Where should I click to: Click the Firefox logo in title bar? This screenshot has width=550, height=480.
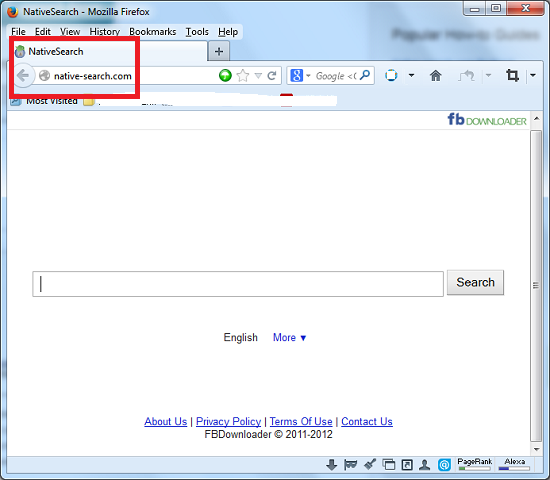[x=13, y=12]
